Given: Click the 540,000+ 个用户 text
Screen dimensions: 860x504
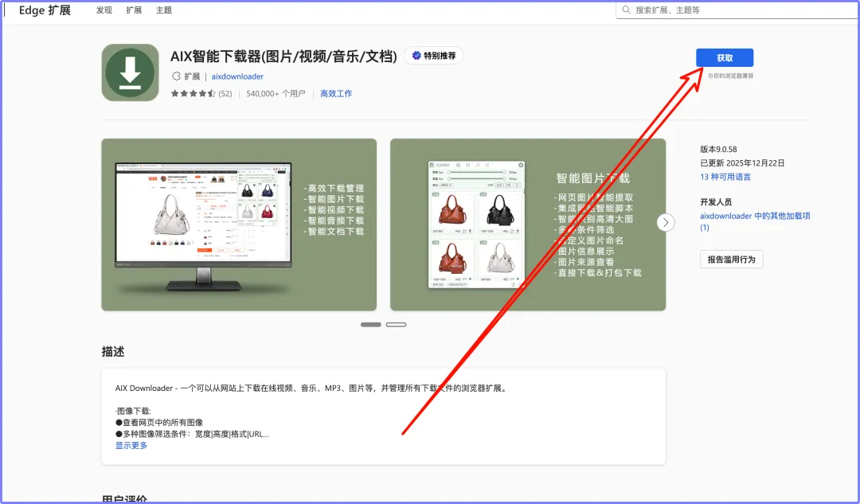Looking at the screenshot, I should coord(276,94).
